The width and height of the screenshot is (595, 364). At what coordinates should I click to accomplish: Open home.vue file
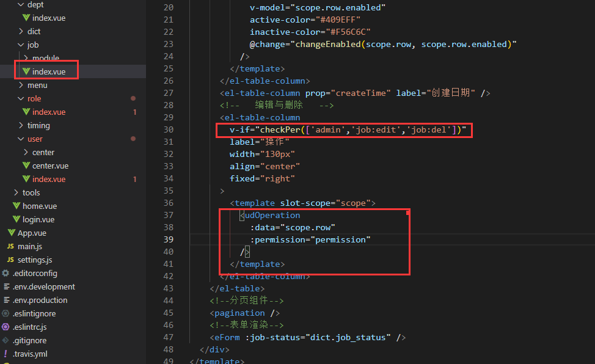[40, 206]
